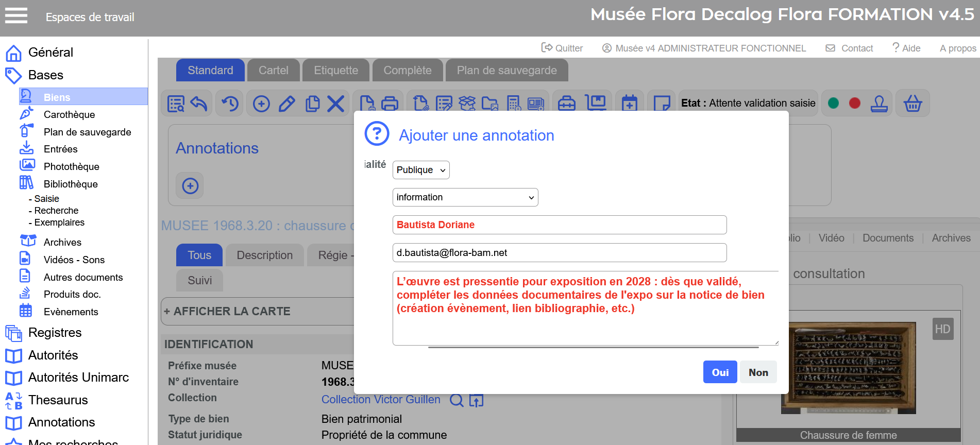Click the plus button under Annotations
The height and width of the screenshot is (445, 980).
point(190,186)
